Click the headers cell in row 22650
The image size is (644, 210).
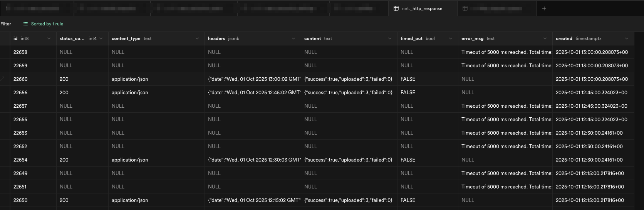tap(253, 200)
